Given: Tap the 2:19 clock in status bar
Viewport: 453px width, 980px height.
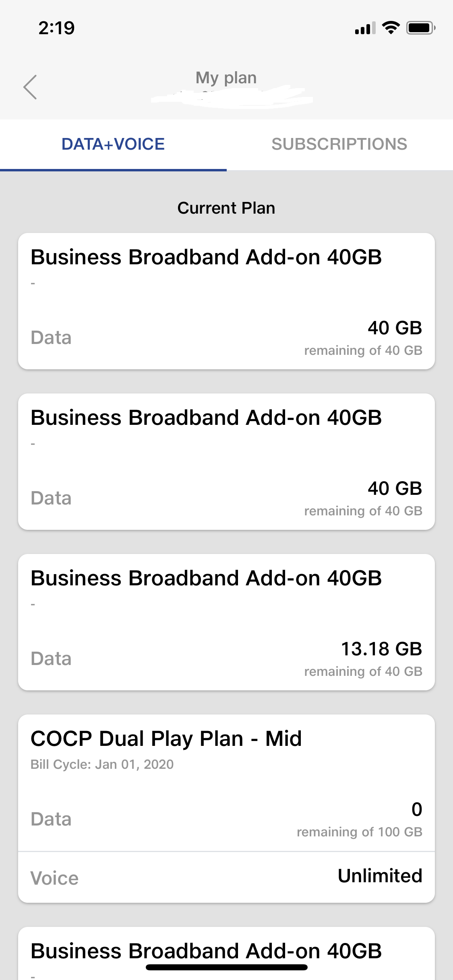Looking at the screenshot, I should pos(57,28).
